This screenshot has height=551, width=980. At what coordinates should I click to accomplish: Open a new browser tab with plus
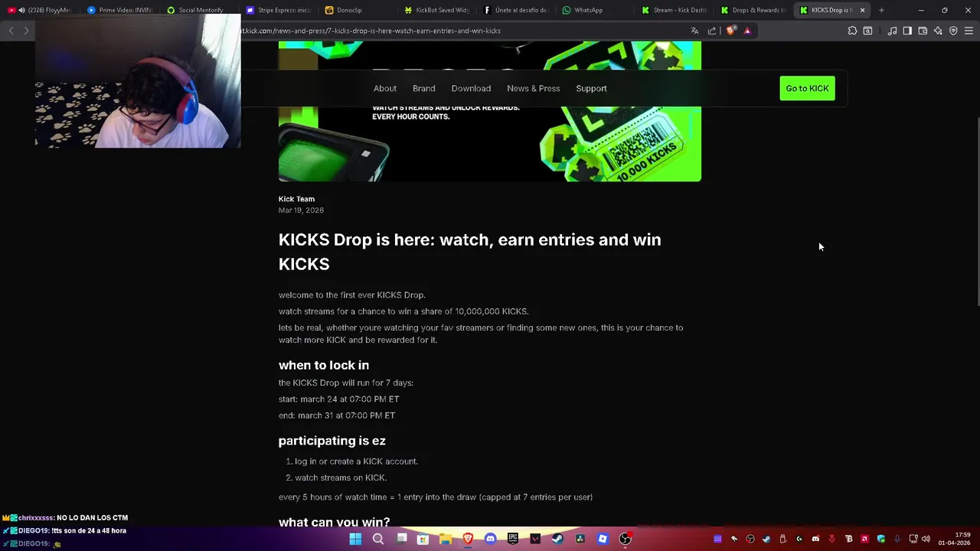[881, 10]
